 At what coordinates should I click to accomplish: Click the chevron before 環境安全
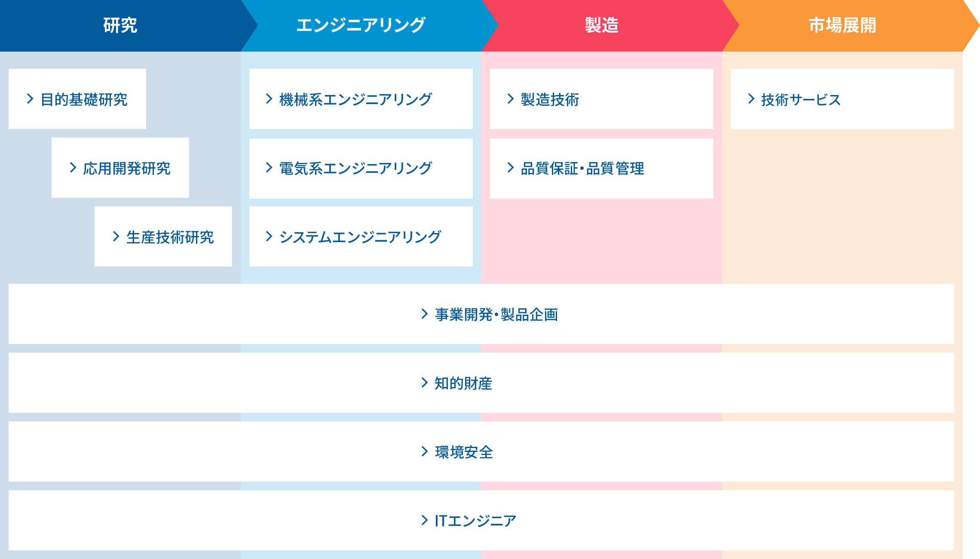pyautogui.click(x=425, y=451)
